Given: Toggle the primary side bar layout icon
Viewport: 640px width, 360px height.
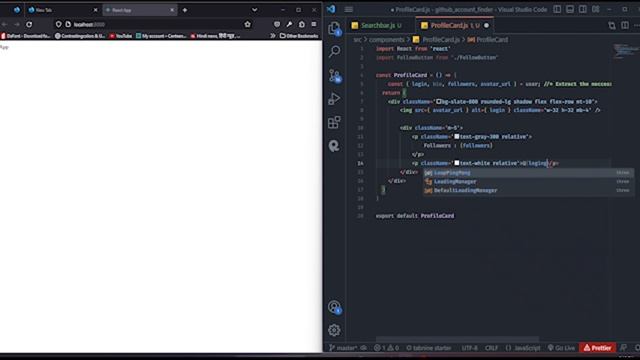Looking at the screenshot, I should point(557,9).
